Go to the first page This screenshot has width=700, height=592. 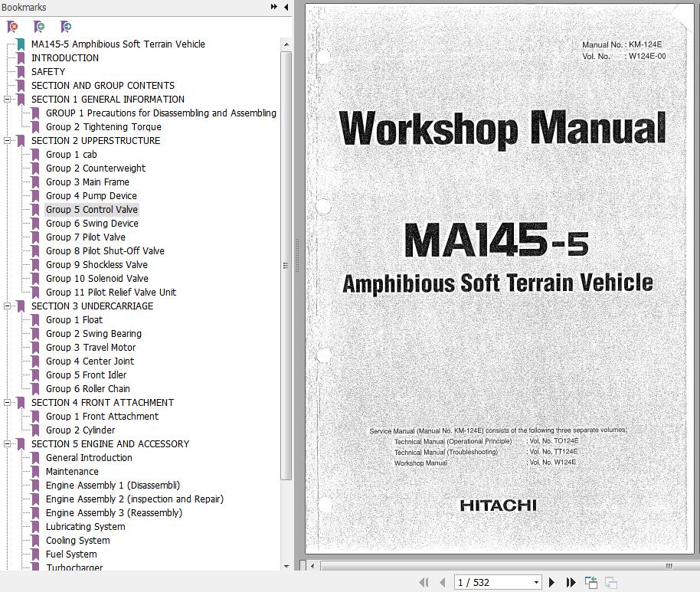424,582
